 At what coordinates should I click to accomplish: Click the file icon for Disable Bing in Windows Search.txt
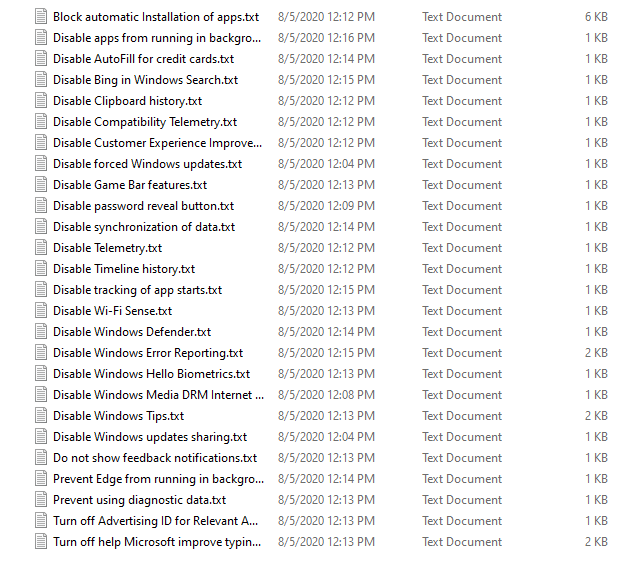point(41,80)
